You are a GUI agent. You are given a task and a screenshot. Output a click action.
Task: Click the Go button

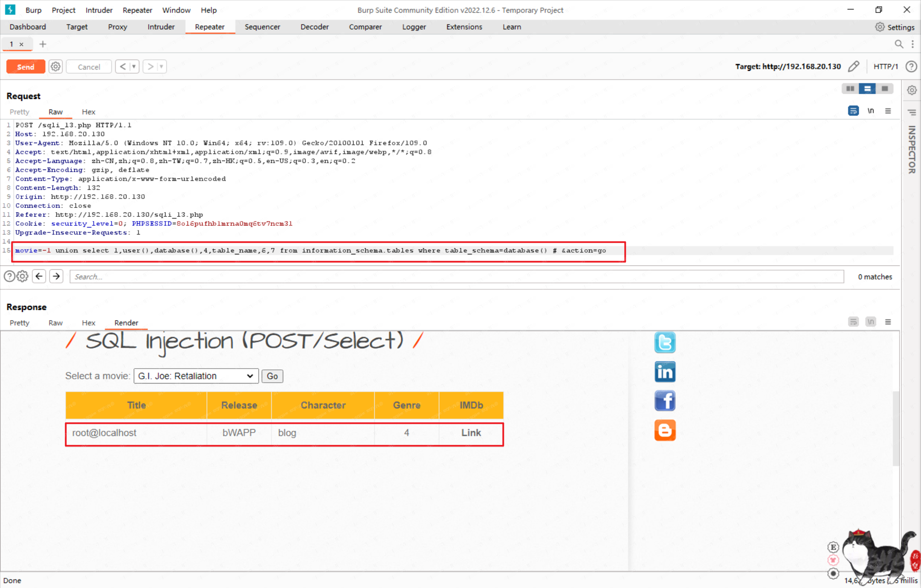(x=272, y=376)
